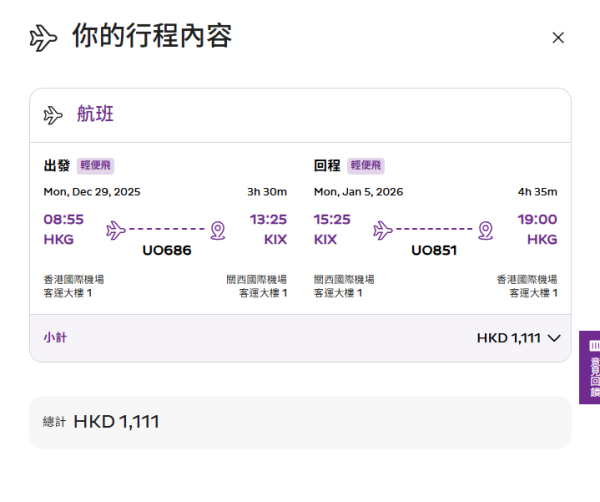Click HKG destination code on the return flight
Image resolution: width=600 pixels, height=502 pixels.
click(x=542, y=240)
